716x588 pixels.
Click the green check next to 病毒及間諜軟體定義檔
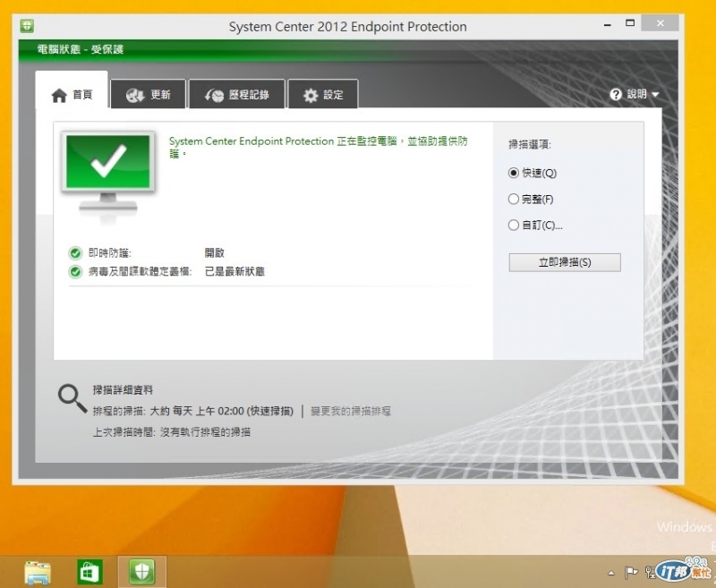coord(75,272)
